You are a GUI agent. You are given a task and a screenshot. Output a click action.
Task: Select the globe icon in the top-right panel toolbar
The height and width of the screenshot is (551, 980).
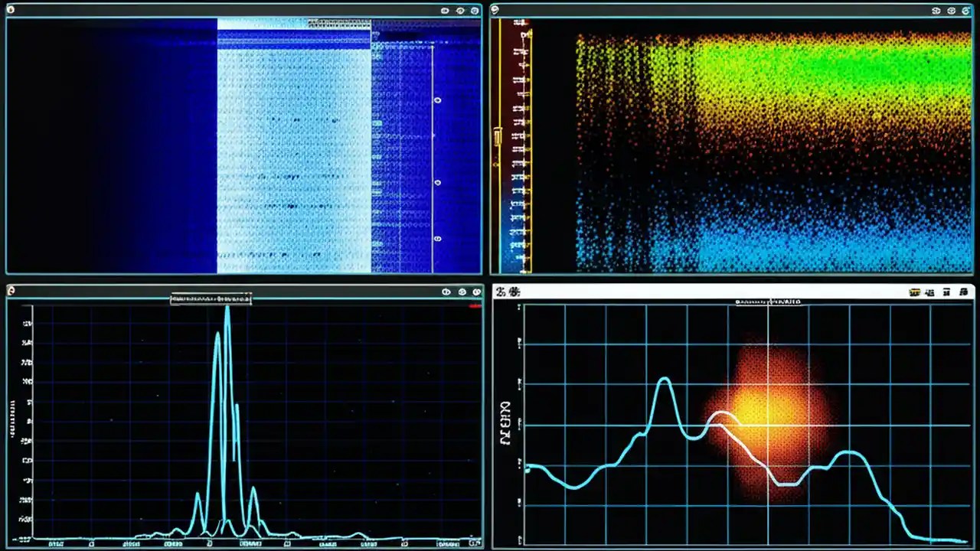[x=951, y=11]
